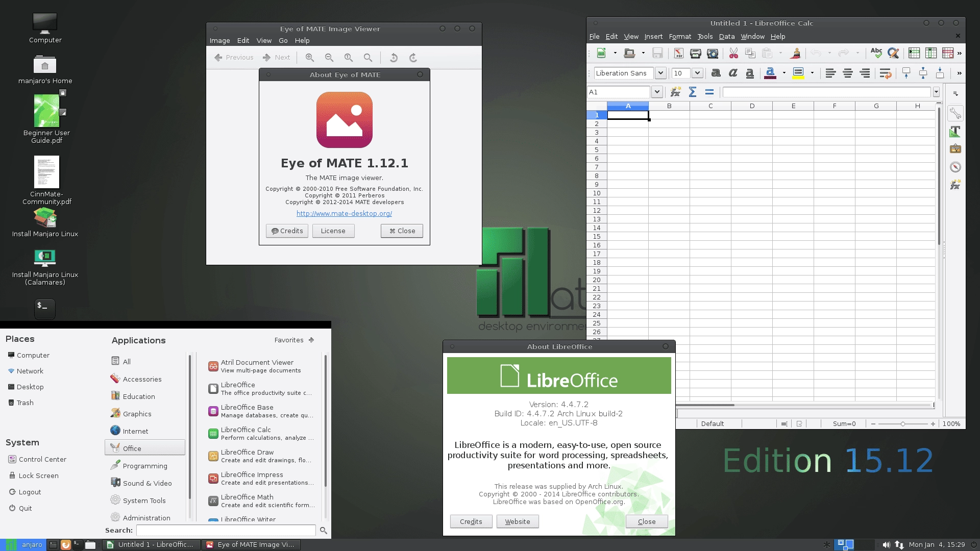
Task: Apply the font color swatch in Calc
Action: (770, 73)
